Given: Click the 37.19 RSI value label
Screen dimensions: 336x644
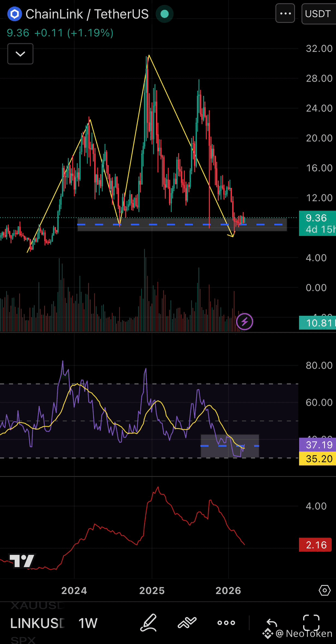Looking at the screenshot, I should 318,445.
